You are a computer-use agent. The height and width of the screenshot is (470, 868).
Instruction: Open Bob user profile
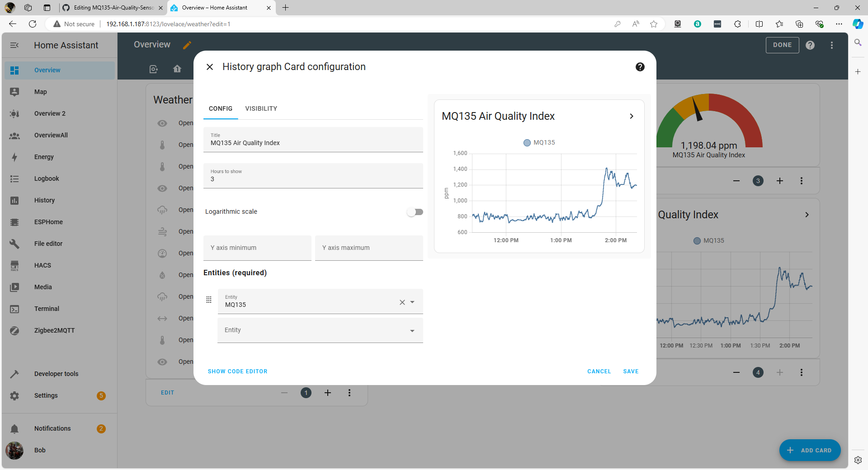tap(60, 450)
